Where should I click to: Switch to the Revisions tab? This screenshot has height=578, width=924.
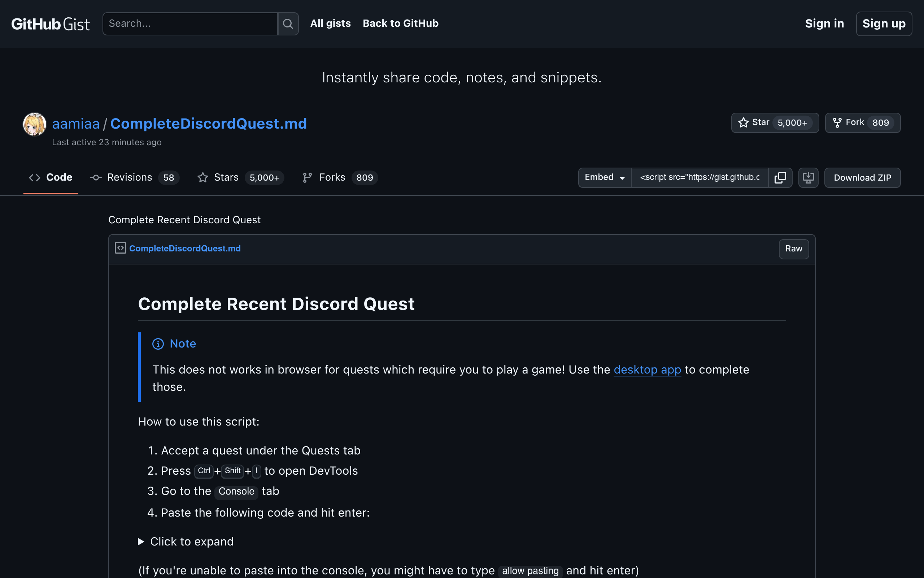[x=134, y=177]
